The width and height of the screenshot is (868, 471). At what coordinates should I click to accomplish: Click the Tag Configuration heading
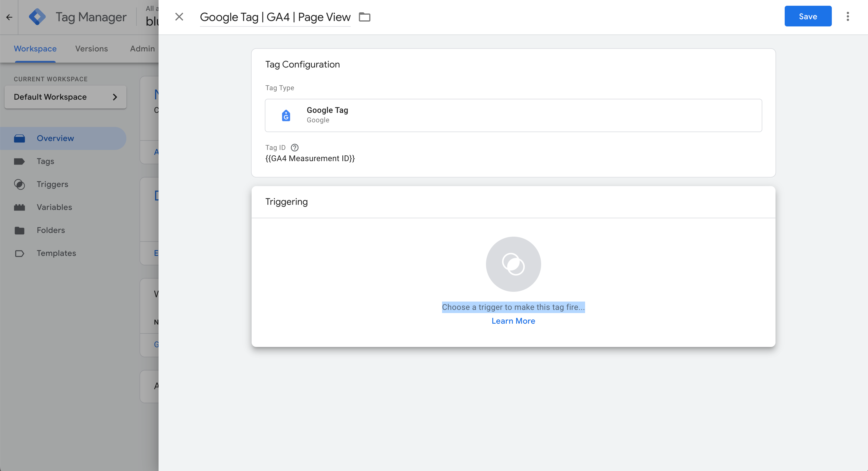coord(302,64)
